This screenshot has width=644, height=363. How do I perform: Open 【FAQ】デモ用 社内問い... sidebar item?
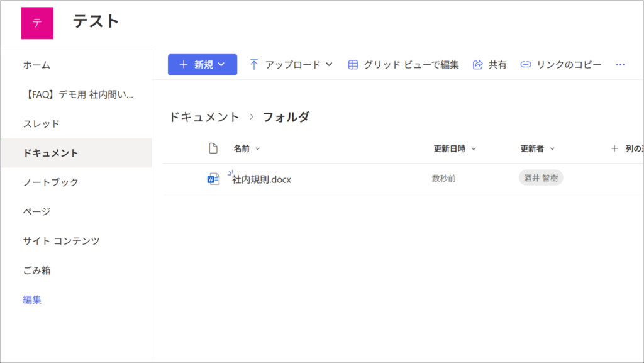point(78,94)
